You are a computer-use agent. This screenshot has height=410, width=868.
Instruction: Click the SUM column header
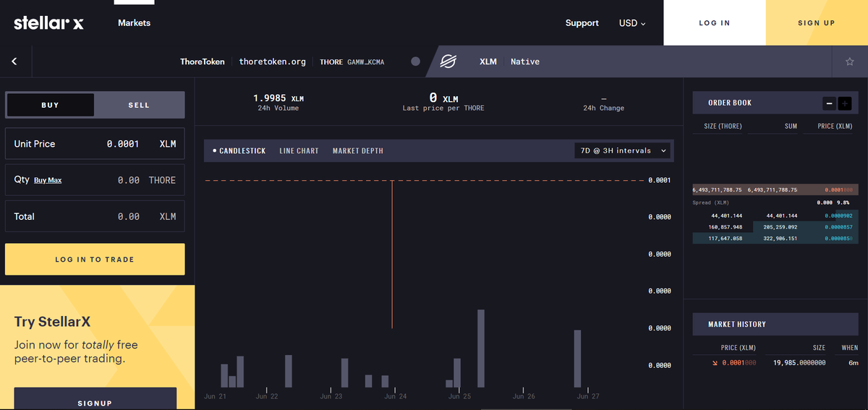pyautogui.click(x=791, y=127)
